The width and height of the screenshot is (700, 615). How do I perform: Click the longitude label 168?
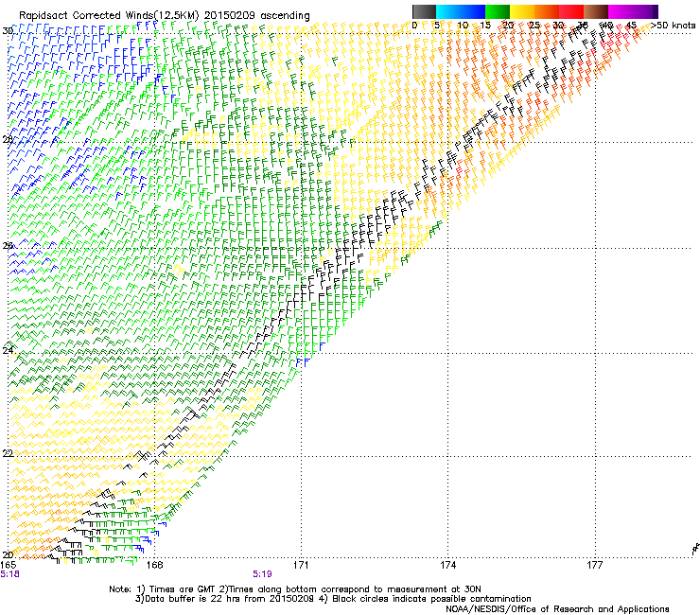154,565
